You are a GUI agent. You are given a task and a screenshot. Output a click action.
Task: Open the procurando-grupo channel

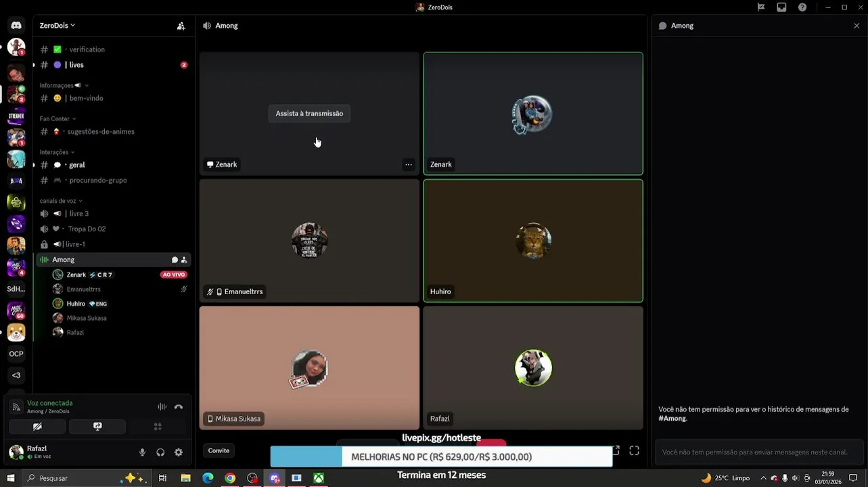113,181
